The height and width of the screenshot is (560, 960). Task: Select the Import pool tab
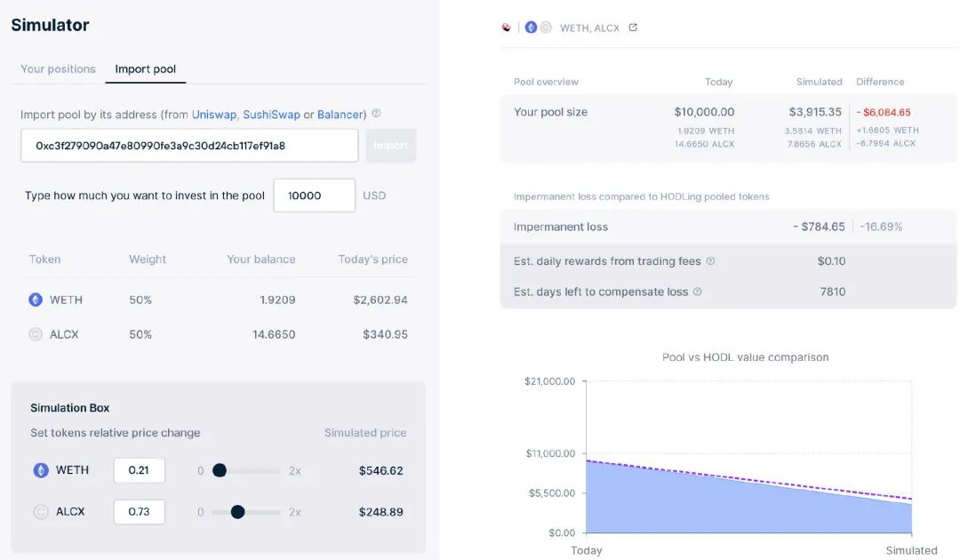tap(146, 69)
